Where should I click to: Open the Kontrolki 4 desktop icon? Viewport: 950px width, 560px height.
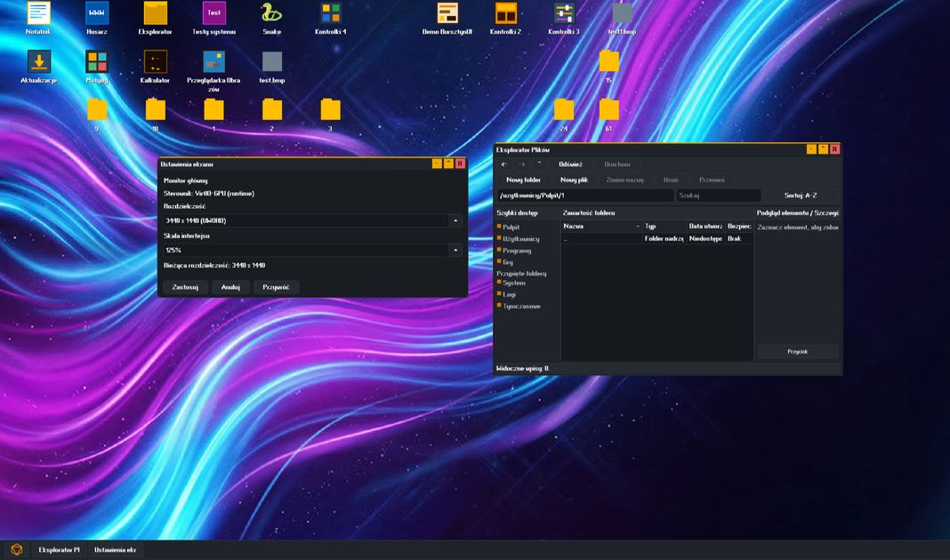tap(330, 13)
